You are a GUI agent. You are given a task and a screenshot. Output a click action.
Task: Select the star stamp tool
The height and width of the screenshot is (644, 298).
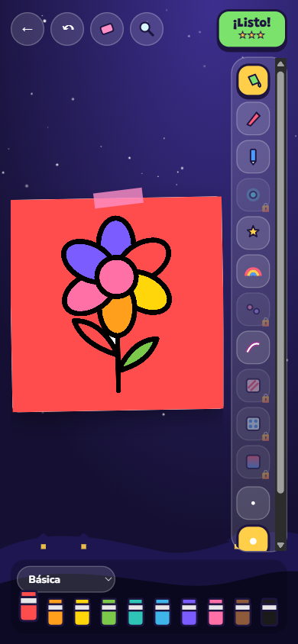[x=253, y=233]
